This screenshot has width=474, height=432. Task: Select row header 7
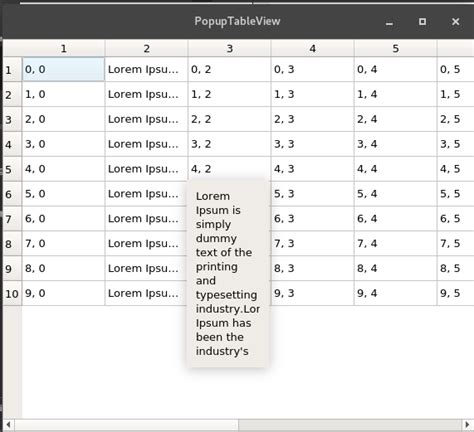12,219
